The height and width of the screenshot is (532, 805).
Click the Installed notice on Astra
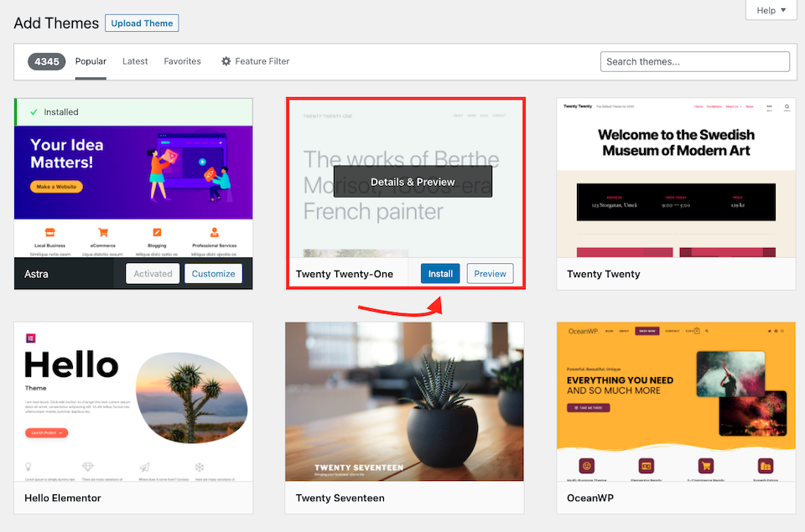[133, 111]
